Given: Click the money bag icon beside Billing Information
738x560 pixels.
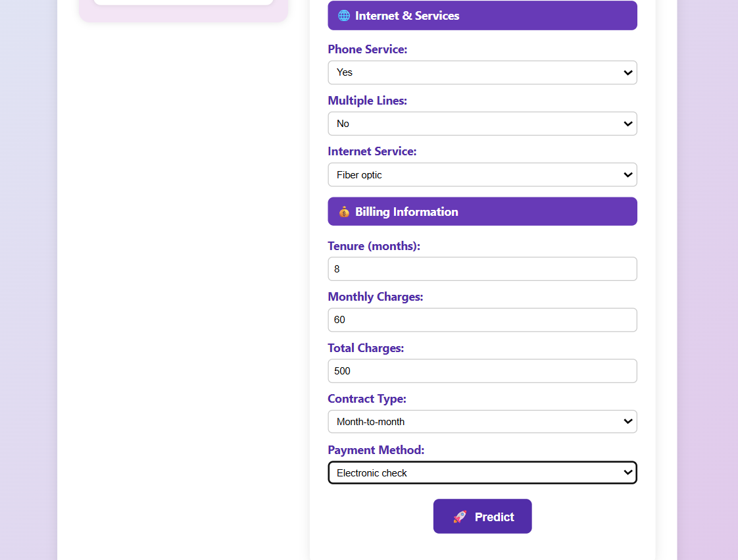Looking at the screenshot, I should click(x=344, y=212).
